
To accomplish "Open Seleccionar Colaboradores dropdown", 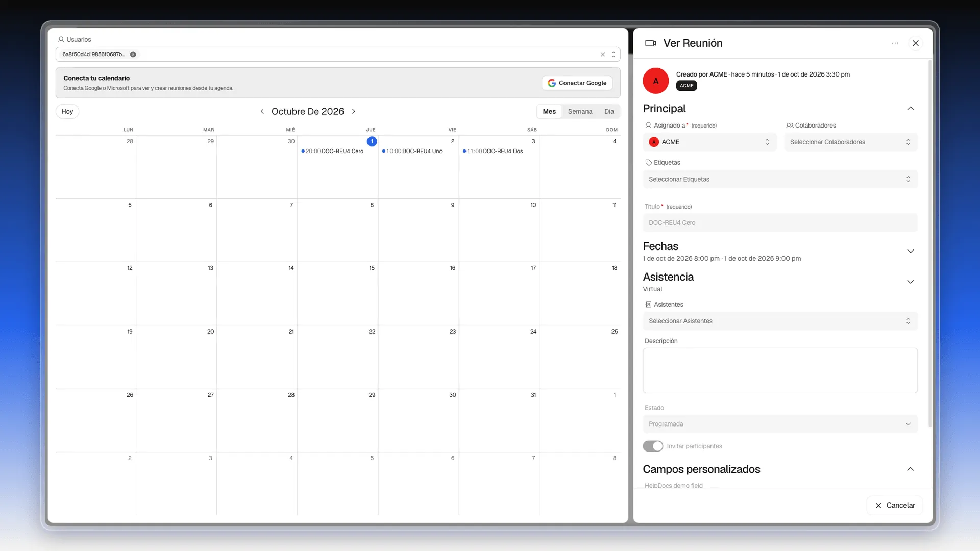I will [x=851, y=142].
